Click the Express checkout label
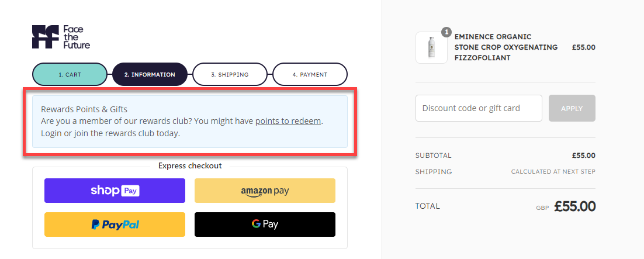This screenshot has height=259, width=644. tap(190, 166)
